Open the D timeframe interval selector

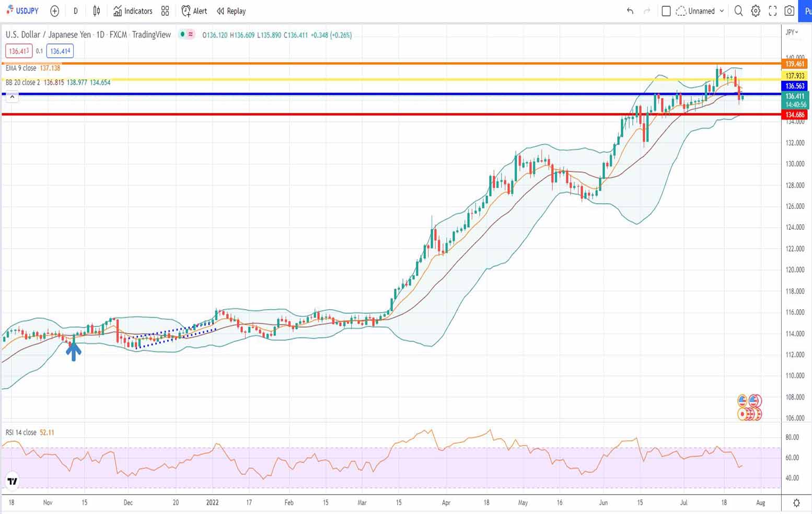[76, 11]
